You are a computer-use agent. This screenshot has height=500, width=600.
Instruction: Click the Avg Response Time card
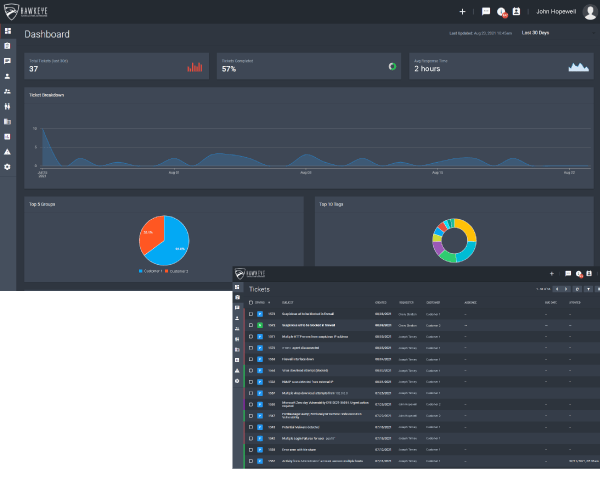(x=500, y=66)
